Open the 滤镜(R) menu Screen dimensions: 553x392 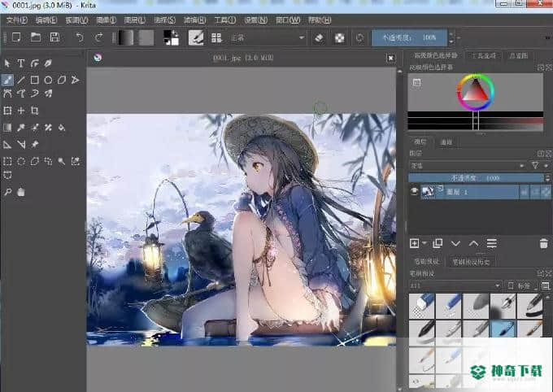(x=194, y=20)
